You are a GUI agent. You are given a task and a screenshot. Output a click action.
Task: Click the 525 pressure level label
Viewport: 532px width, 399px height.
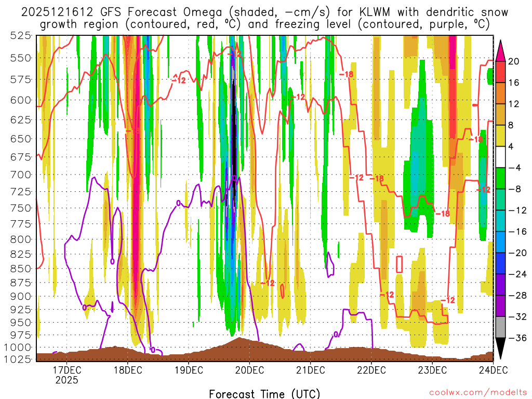[x=20, y=35]
